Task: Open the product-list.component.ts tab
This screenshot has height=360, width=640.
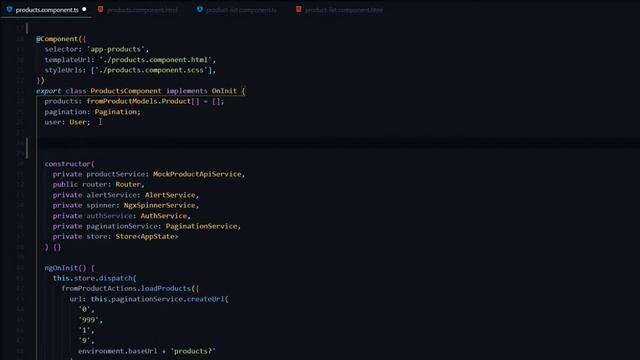Action: click(241, 10)
